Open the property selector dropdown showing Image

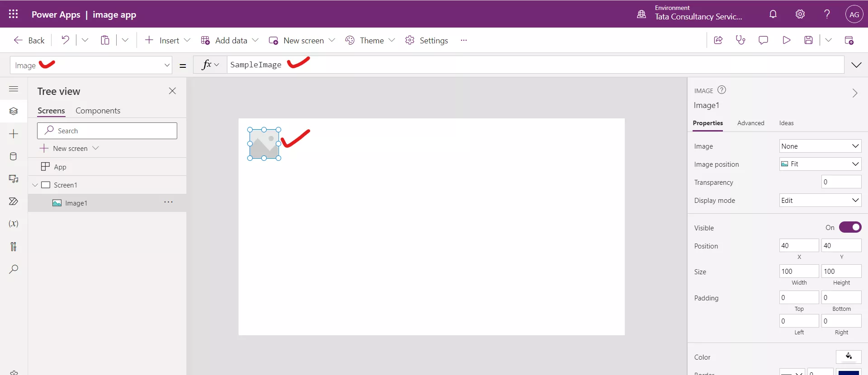pos(91,65)
